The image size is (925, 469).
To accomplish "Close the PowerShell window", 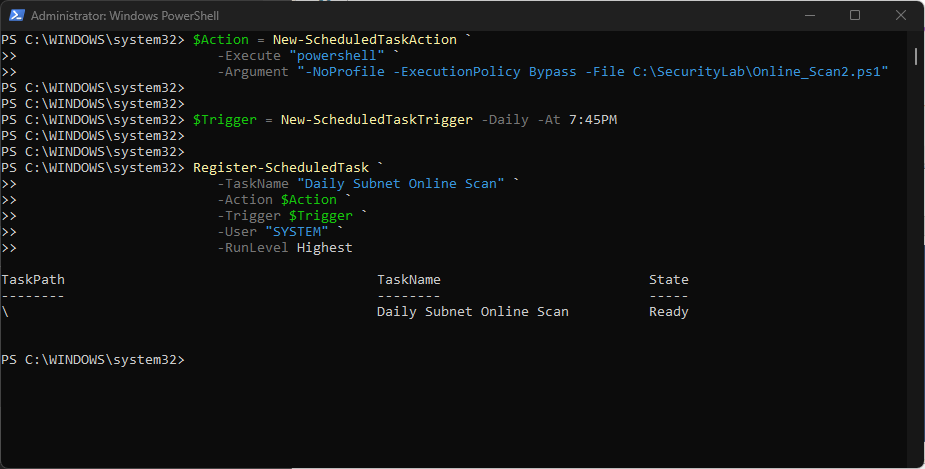I will click(x=900, y=15).
